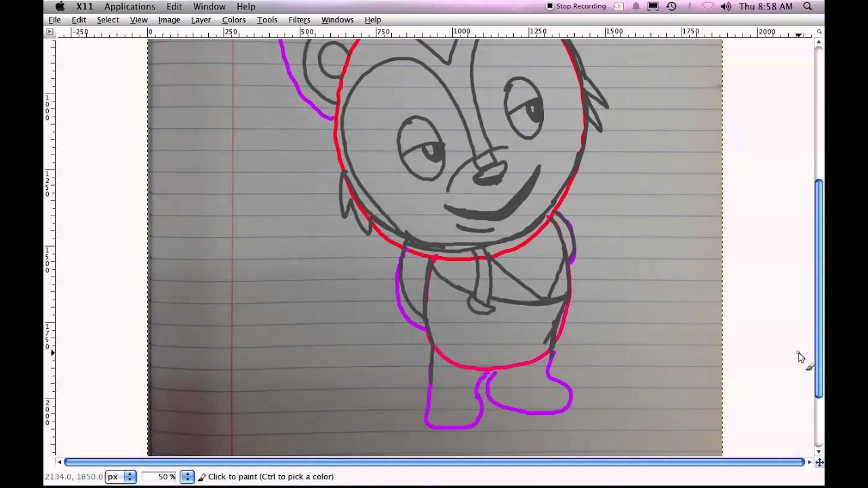This screenshot has height=488, width=868.
Task: Click Stop Recording in the menu bar
Action: (x=576, y=6)
